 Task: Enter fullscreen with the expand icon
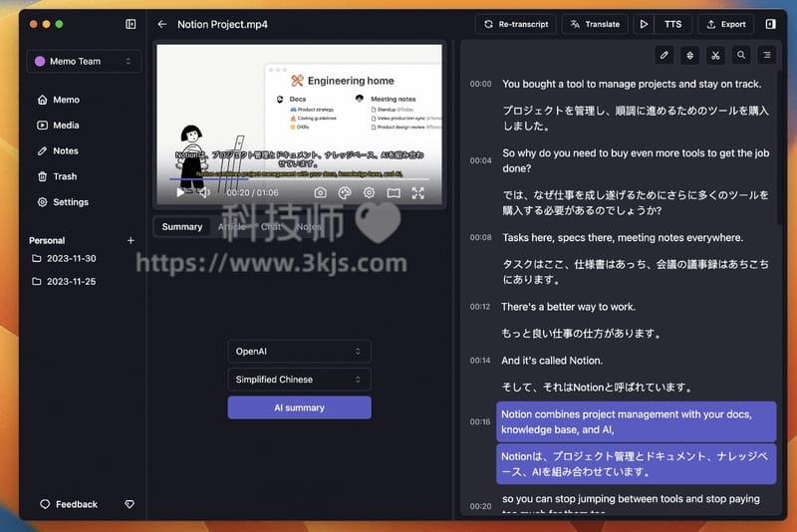[x=417, y=192]
